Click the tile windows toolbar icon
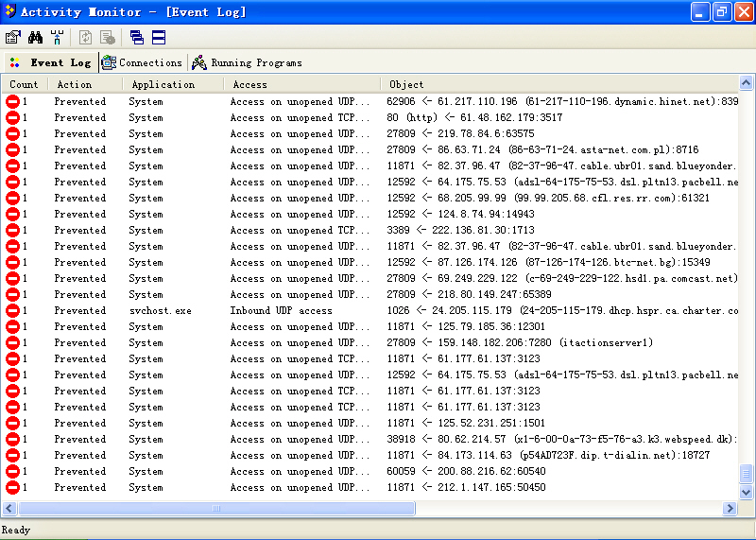Viewport: 756px width, 540px height. [159, 38]
